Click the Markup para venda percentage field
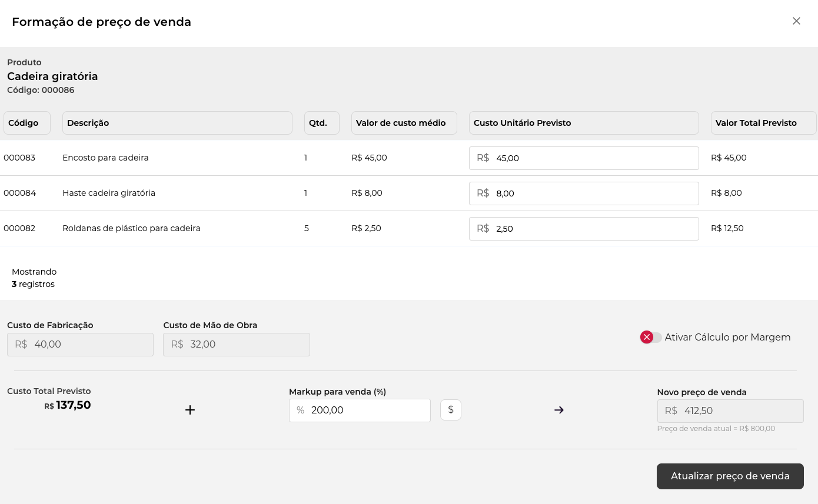Screen dimensions: 818x504 click(x=368, y=410)
